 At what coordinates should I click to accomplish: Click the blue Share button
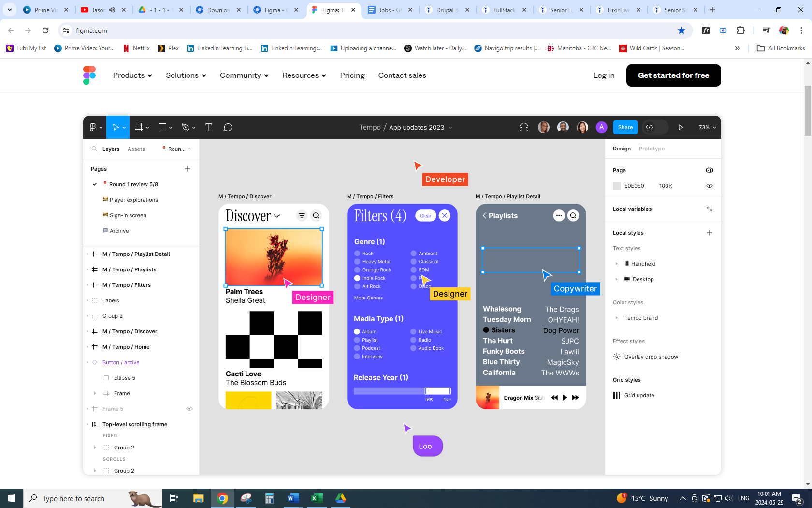click(x=625, y=127)
